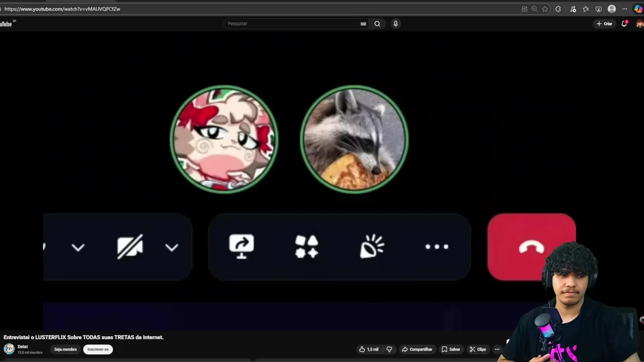Screen dimensions: 644x362
Task: Expand camera options chevron
Action: click(x=172, y=247)
